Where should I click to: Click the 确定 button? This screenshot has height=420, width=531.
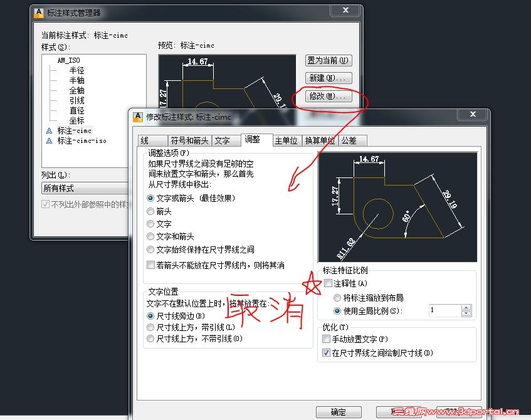pyautogui.click(x=339, y=412)
